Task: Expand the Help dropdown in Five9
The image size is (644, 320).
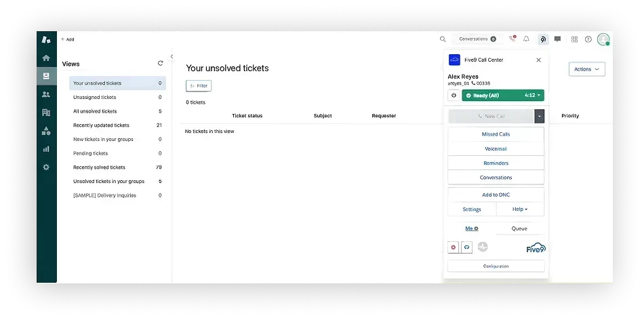Action: tap(520, 209)
